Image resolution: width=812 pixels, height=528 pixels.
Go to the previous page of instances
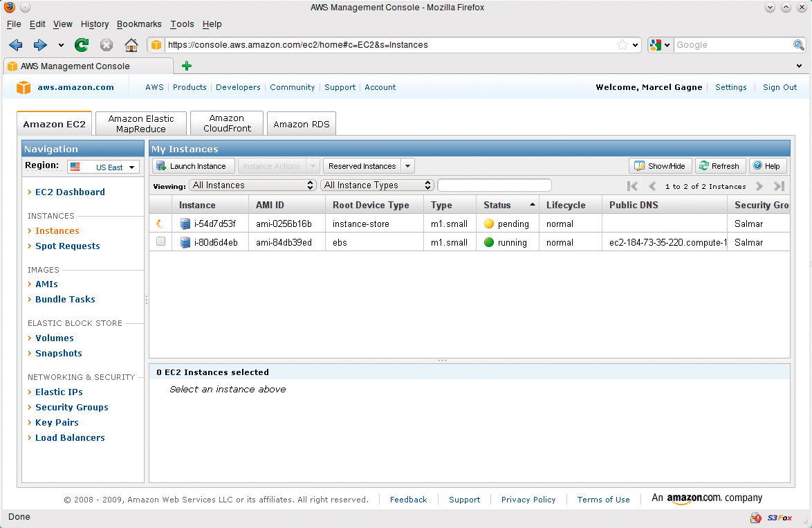652,186
